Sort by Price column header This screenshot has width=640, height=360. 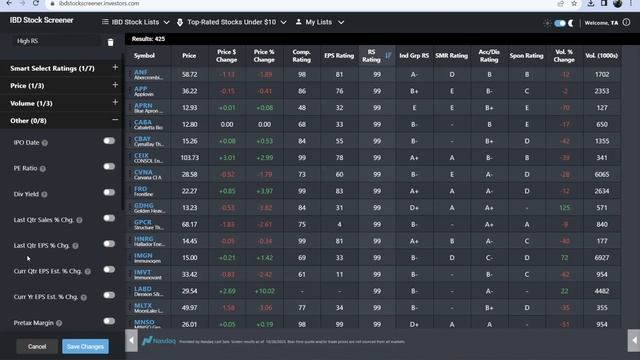[x=189, y=56]
